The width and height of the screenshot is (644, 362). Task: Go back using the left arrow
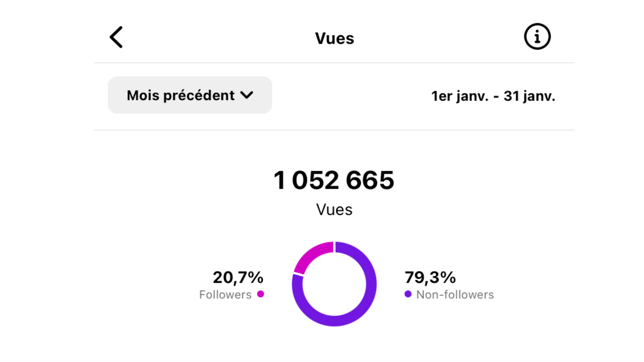tap(116, 37)
